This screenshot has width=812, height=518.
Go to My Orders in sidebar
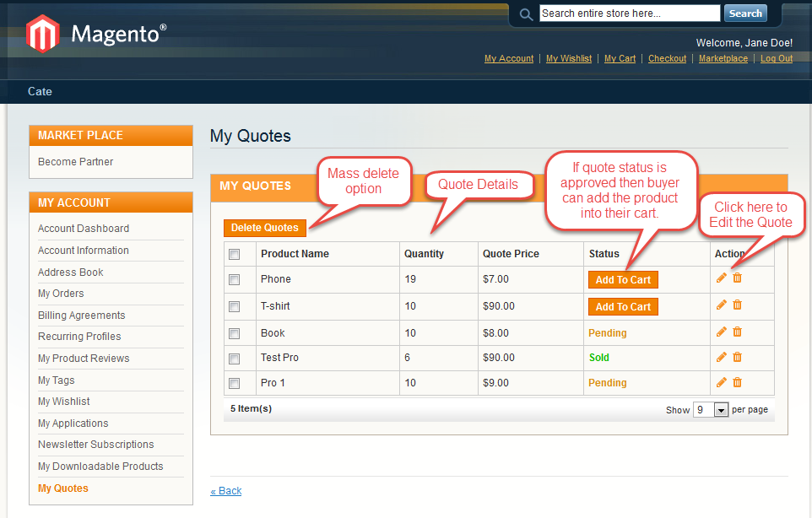[61, 294]
